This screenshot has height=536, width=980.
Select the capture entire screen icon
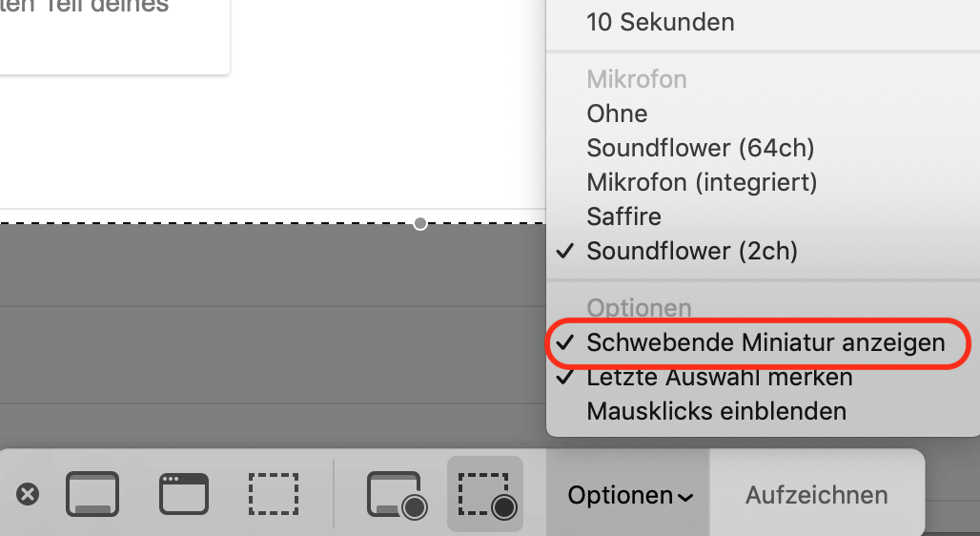[92, 494]
